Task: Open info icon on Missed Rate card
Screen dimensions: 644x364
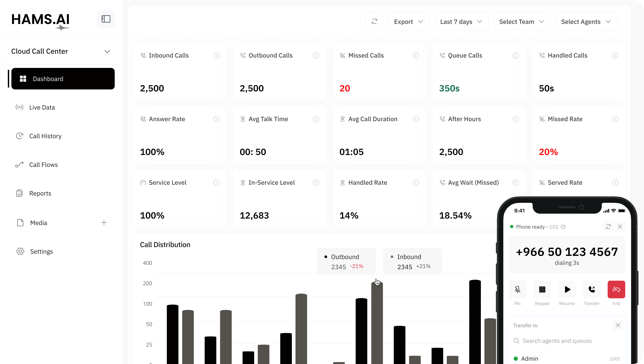Action: click(x=615, y=119)
